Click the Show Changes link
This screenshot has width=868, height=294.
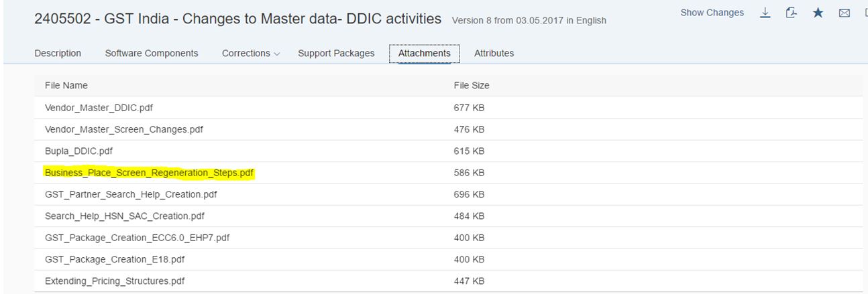tap(712, 13)
